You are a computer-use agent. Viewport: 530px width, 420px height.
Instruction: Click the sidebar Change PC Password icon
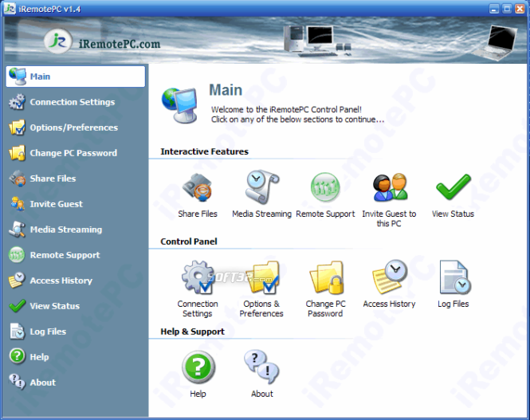point(17,153)
